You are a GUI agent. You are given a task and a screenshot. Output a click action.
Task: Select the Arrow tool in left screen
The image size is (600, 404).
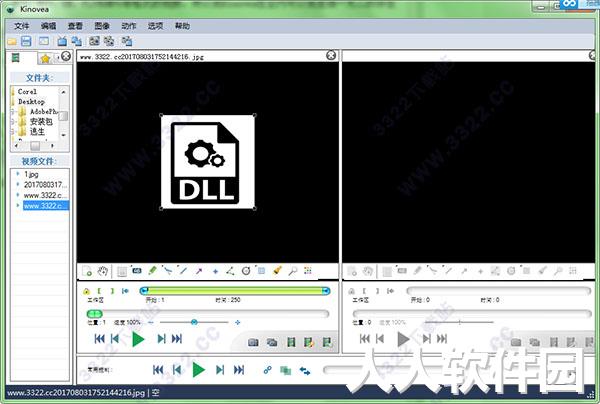point(199,271)
